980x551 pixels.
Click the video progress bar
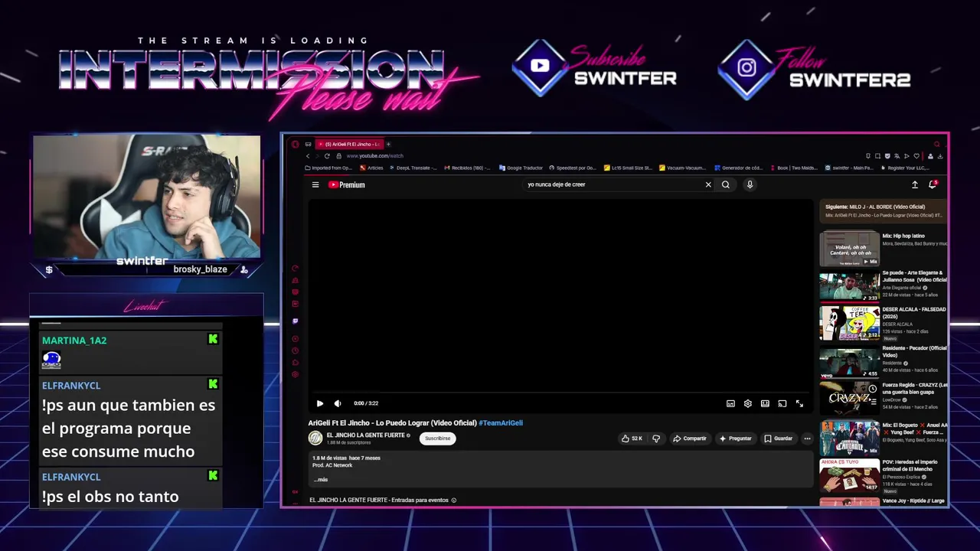(x=560, y=393)
